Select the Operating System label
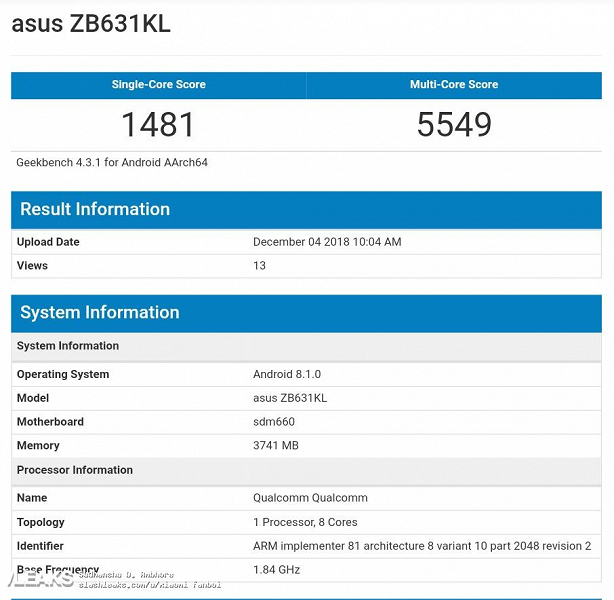The image size is (614, 600). (x=63, y=374)
